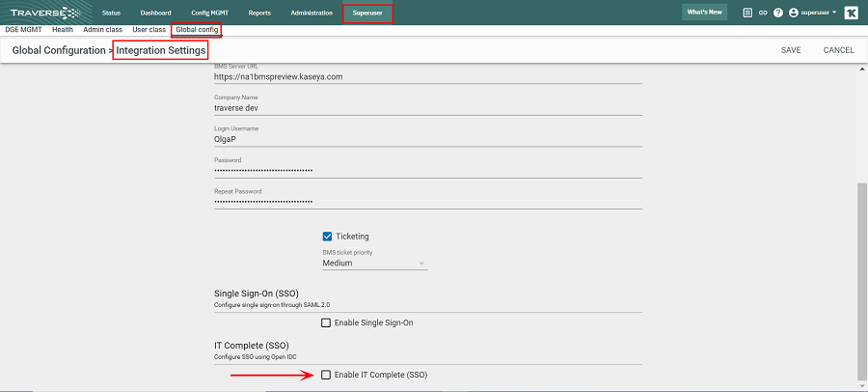Open the notes panel icon in the header
Viewport: 868px width, 392px height.
coord(747,13)
